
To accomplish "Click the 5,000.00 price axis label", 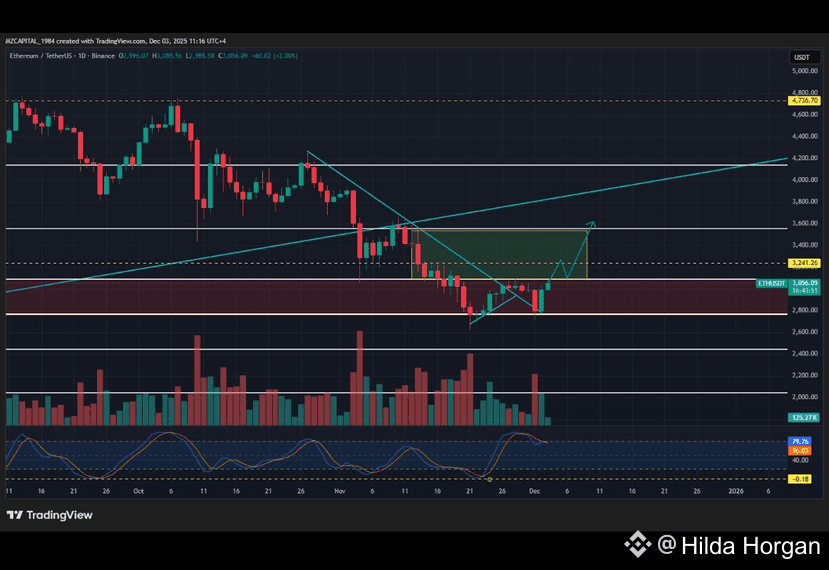I will 805,70.
